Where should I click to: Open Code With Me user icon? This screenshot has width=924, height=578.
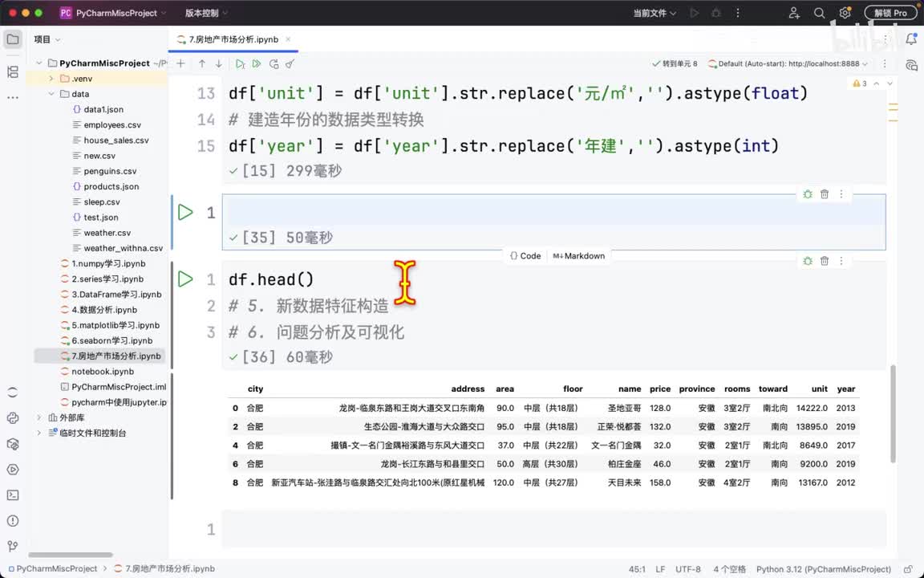[x=794, y=13]
